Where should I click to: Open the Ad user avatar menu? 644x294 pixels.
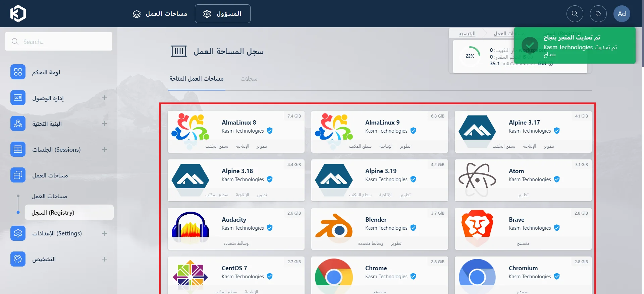(x=622, y=14)
